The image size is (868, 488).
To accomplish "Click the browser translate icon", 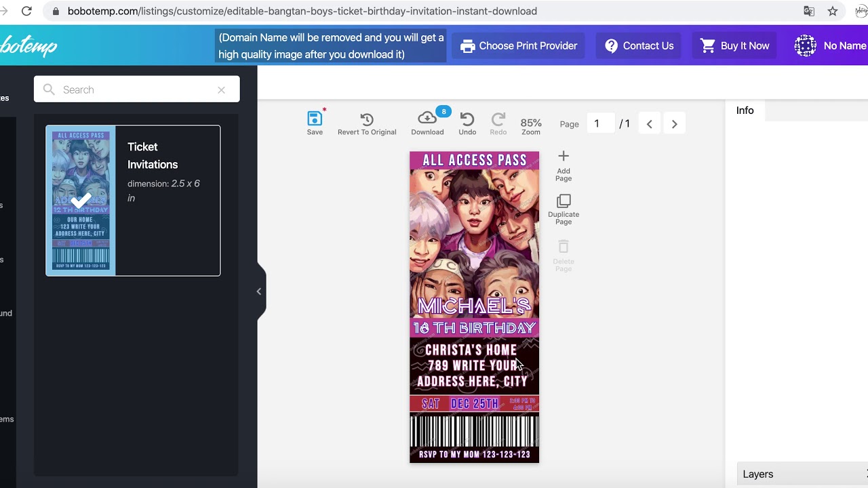I will pyautogui.click(x=809, y=11).
